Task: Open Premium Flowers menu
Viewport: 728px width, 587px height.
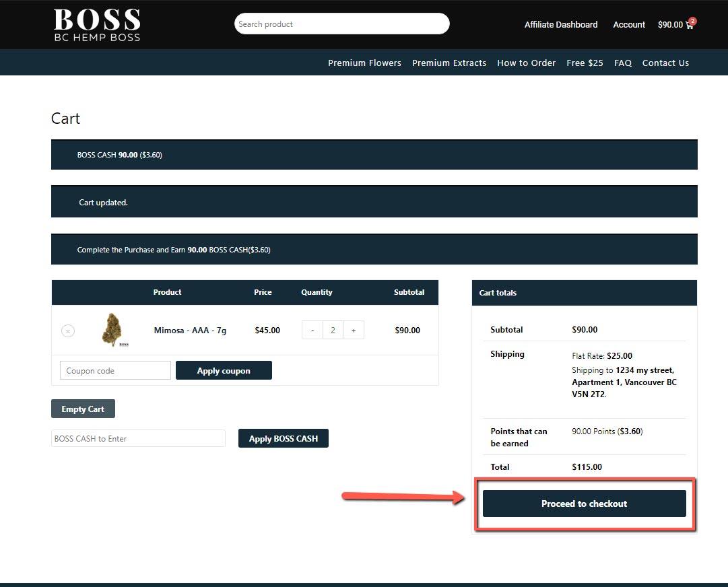Action: tap(364, 63)
